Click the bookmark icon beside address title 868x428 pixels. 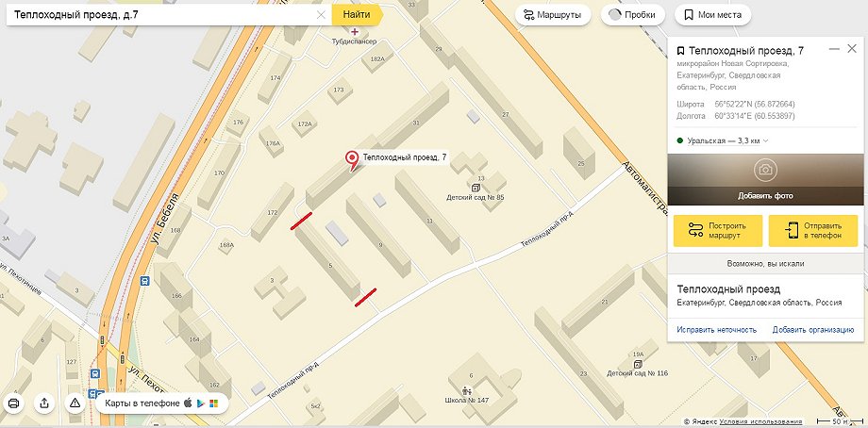pyautogui.click(x=680, y=51)
